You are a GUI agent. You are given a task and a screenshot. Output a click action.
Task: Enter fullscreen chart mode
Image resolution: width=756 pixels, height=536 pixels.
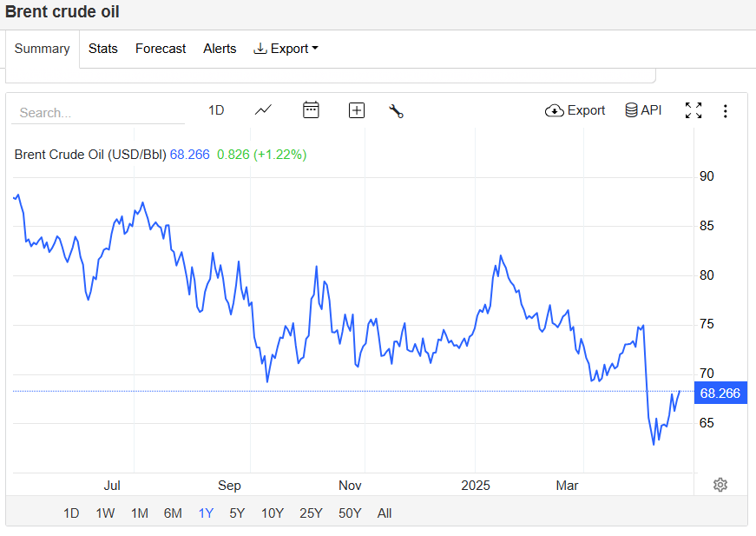694,110
